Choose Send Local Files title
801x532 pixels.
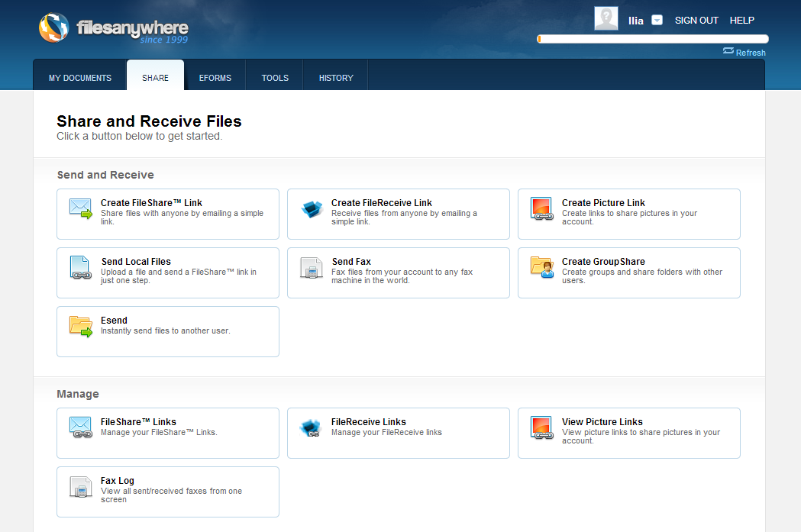[x=136, y=261]
